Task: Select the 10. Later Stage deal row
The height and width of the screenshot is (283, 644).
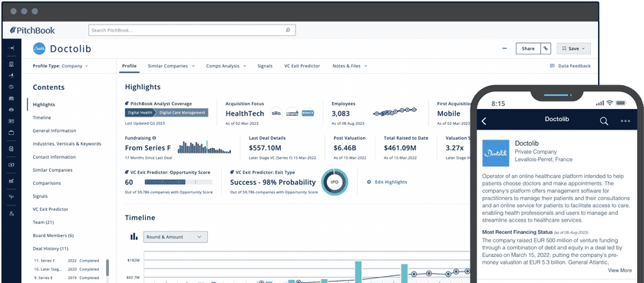Action: pyautogui.click(x=67, y=269)
